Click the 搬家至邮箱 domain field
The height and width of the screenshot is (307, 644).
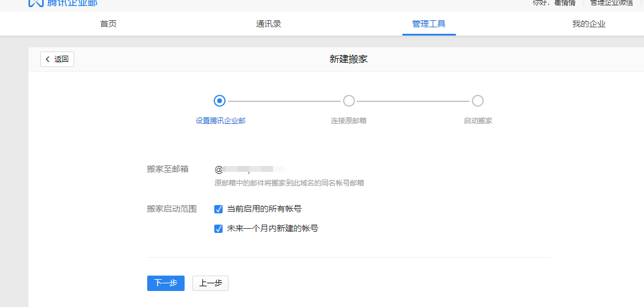pyautogui.click(x=249, y=169)
